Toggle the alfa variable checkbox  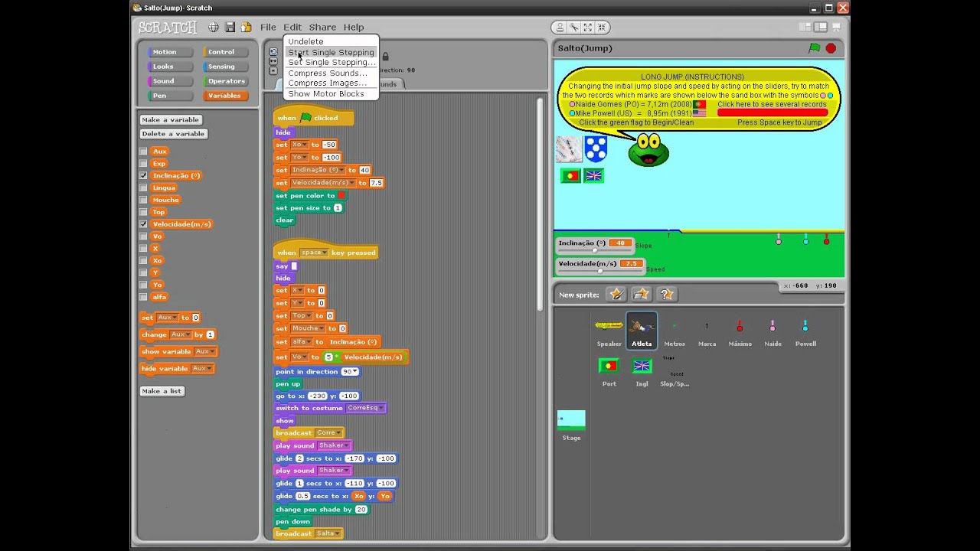(x=143, y=297)
